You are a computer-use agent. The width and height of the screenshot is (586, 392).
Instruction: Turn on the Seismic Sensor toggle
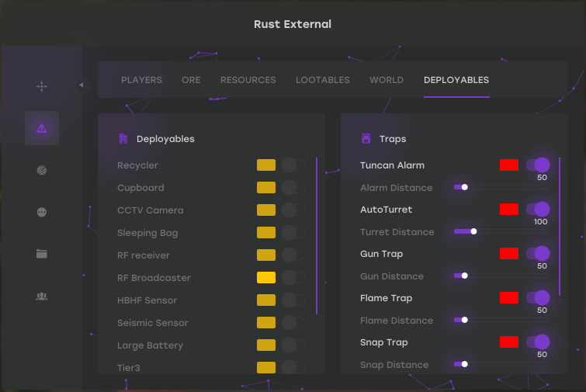point(293,322)
